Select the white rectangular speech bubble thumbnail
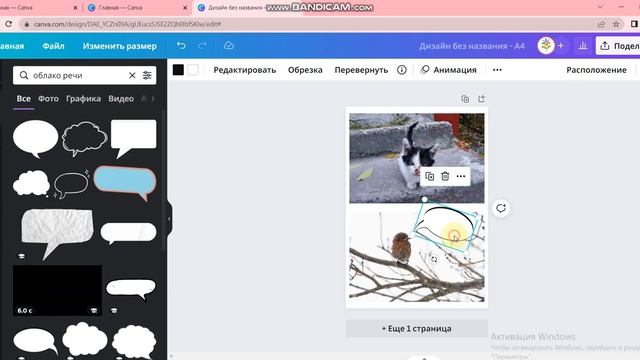 pyautogui.click(x=133, y=139)
